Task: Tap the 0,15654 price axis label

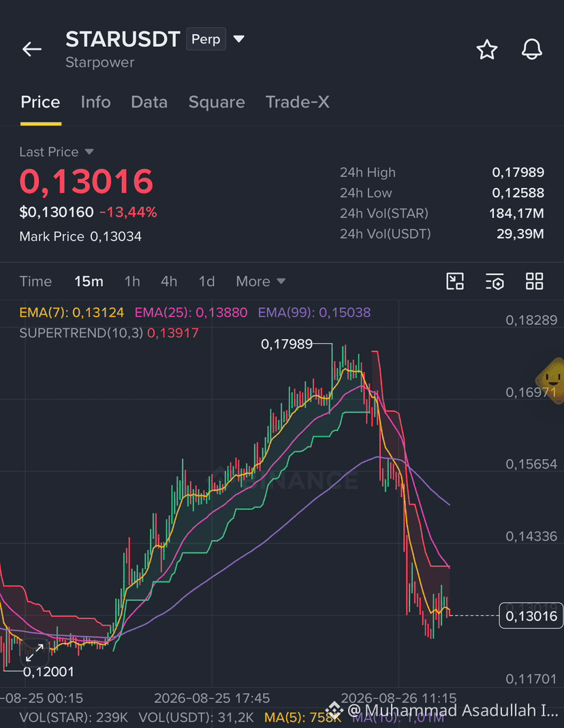Action: tap(531, 464)
